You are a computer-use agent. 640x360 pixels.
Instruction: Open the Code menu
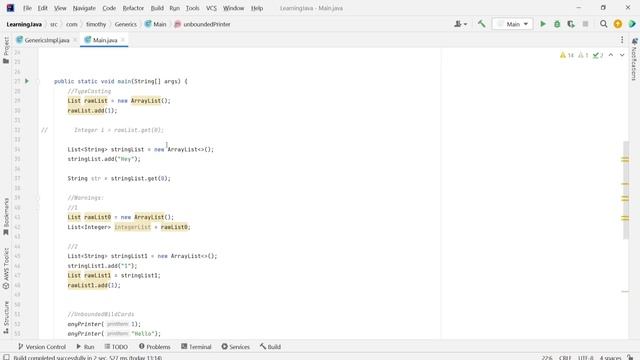click(109, 8)
